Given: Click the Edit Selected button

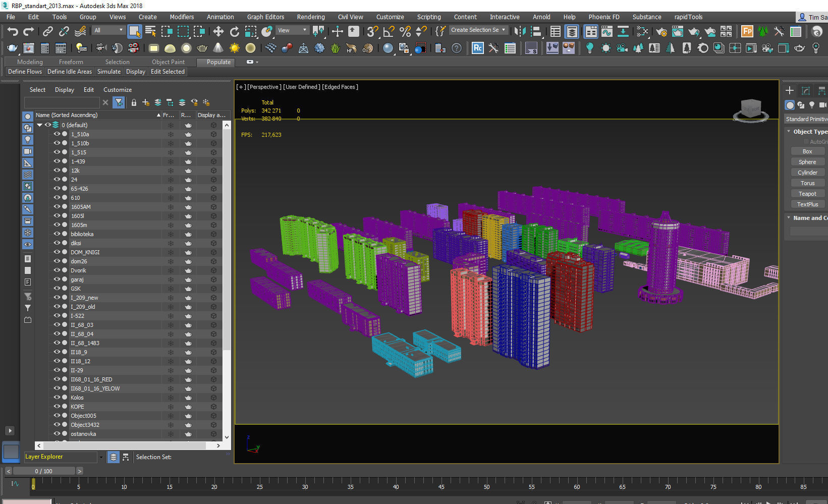Looking at the screenshot, I should (168, 72).
